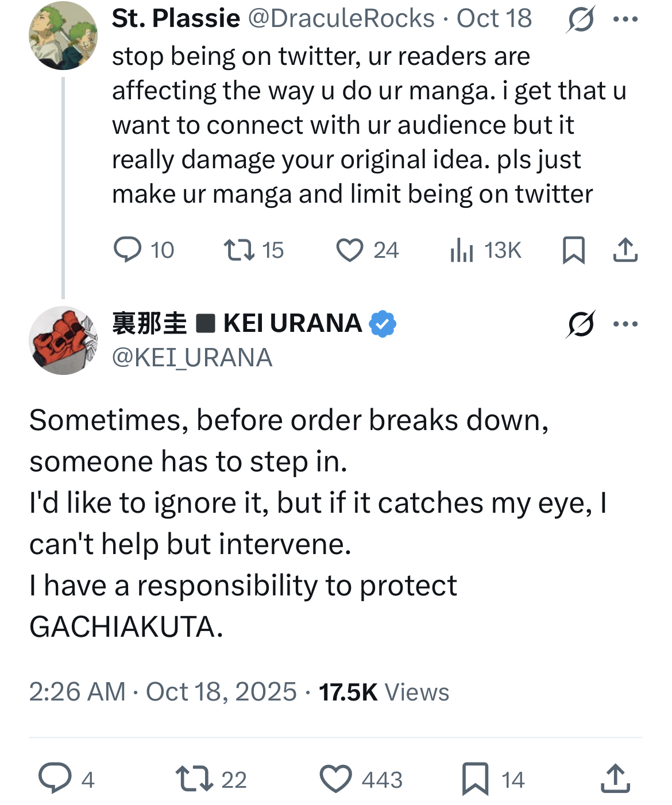
Task: Open KEI URANA's profile picture
Action: point(63,340)
